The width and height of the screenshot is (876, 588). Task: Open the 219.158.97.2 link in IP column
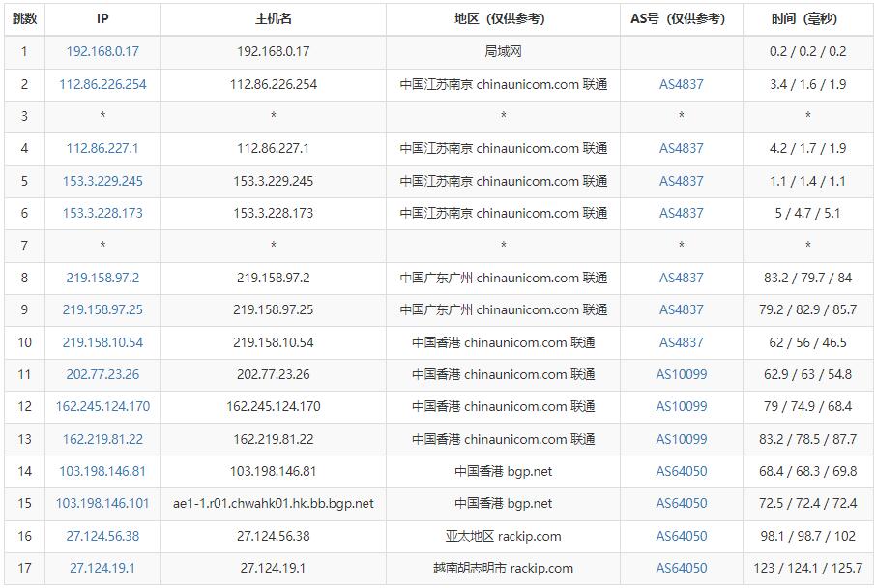point(102,278)
